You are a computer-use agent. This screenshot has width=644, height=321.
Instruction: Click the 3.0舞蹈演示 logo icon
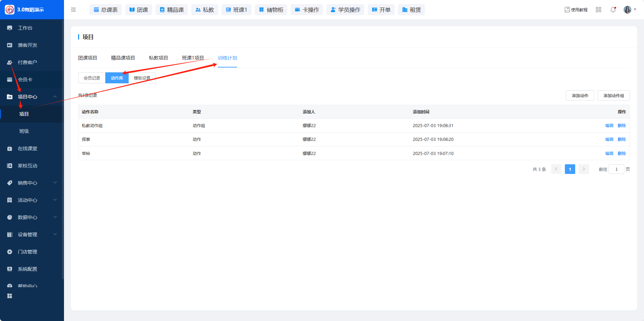coord(10,10)
